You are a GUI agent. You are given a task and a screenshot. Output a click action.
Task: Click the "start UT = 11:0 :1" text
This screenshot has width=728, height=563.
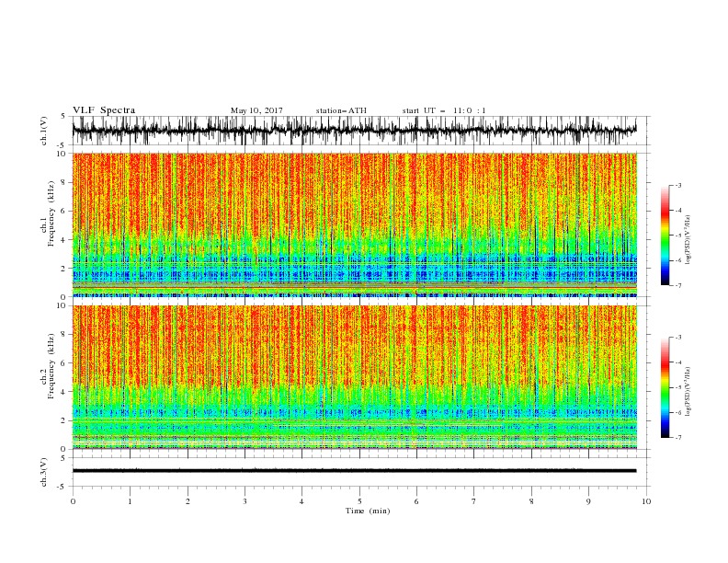click(x=444, y=110)
